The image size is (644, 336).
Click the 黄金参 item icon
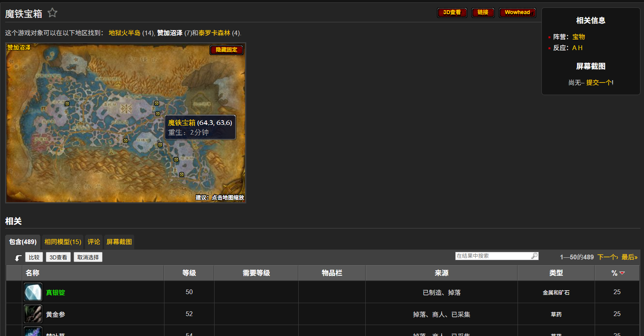33,314
